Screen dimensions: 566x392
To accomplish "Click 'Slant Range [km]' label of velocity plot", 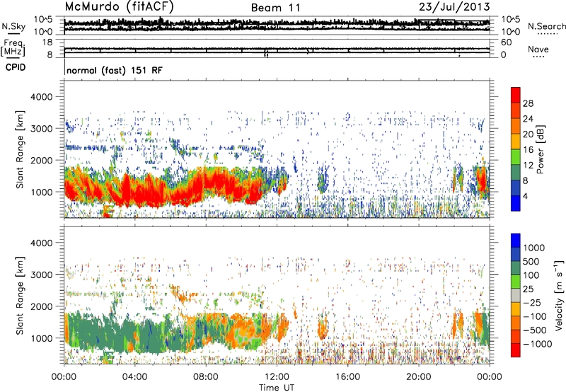I will [x=20, y=296].
